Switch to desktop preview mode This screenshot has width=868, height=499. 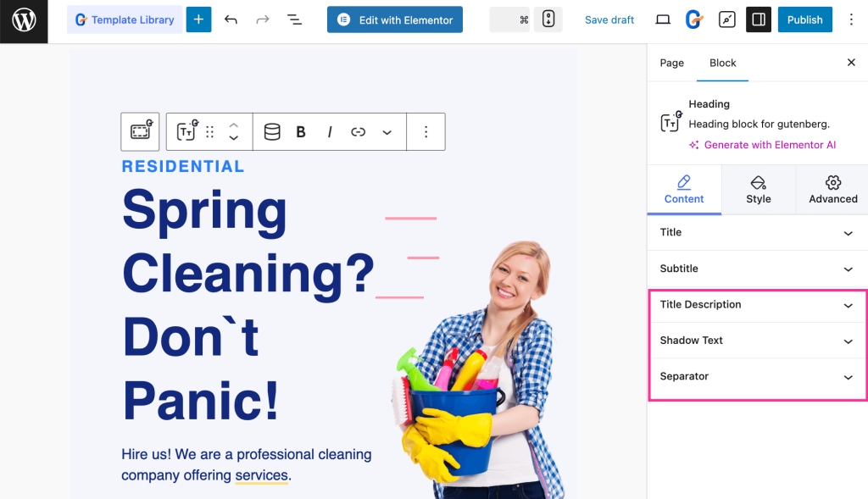(x=662, y=19)
